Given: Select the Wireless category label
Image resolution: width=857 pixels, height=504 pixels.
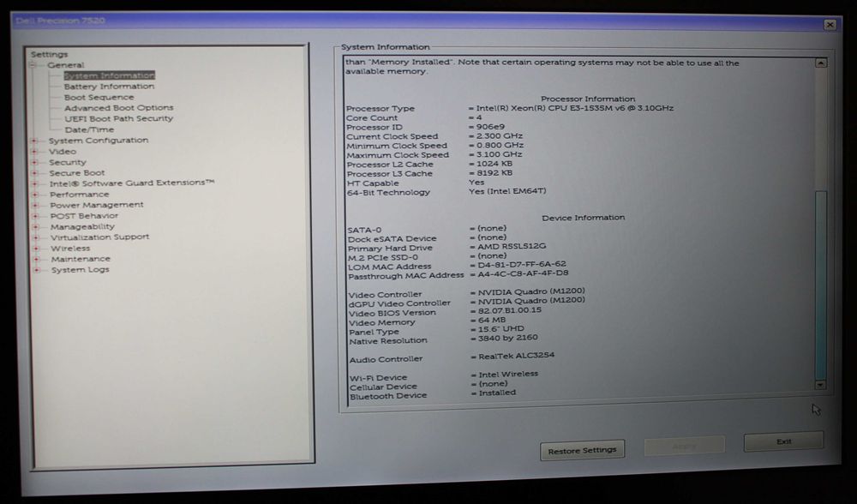Looking at the screenshot, I should point(70,249).
